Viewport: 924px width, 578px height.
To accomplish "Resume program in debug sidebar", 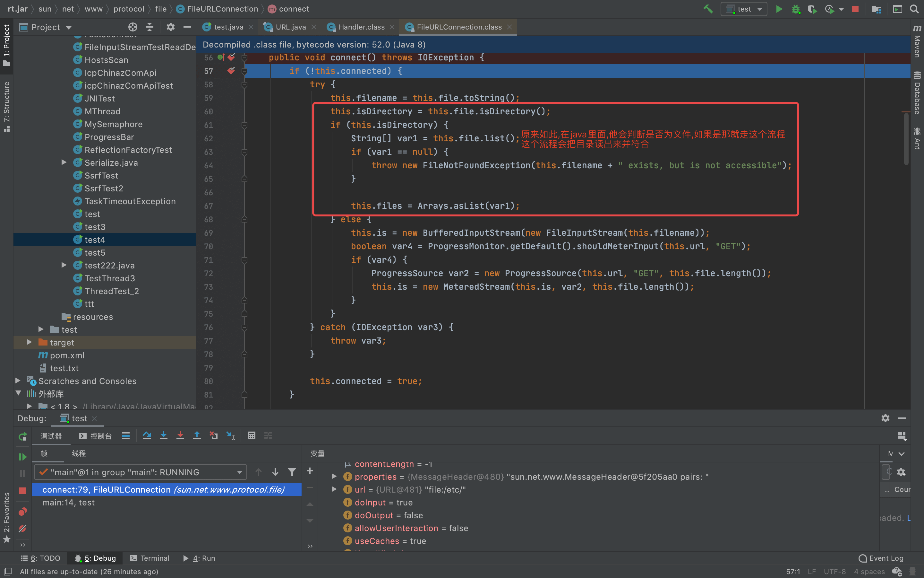I will click(x=22, y=457).
